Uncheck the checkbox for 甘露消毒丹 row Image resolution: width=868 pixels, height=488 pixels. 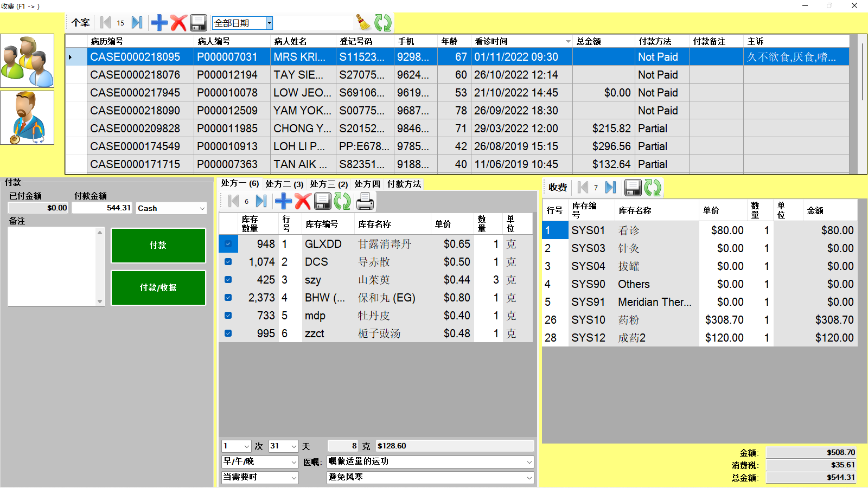coord(228,244)
